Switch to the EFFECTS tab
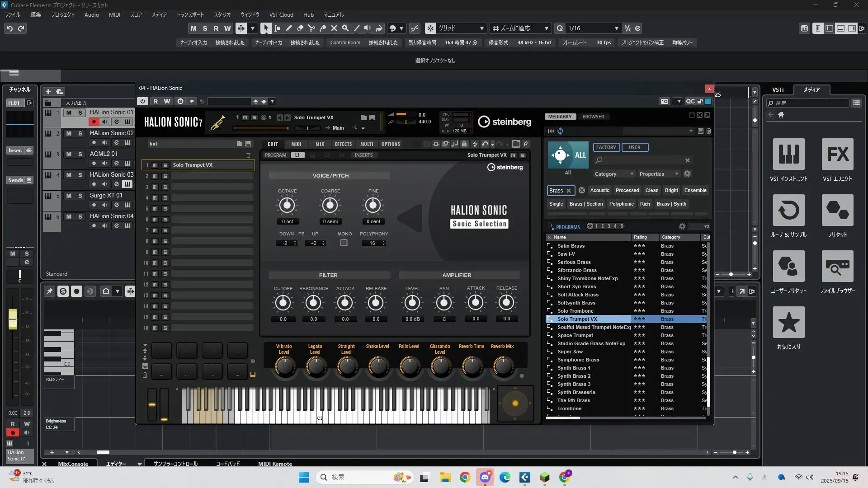Viewport: 868px width, 488px height. (343, 144)
